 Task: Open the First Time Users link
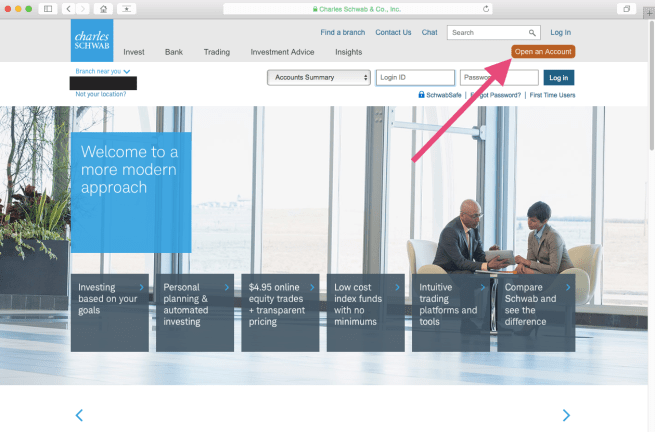pos(552,95)
